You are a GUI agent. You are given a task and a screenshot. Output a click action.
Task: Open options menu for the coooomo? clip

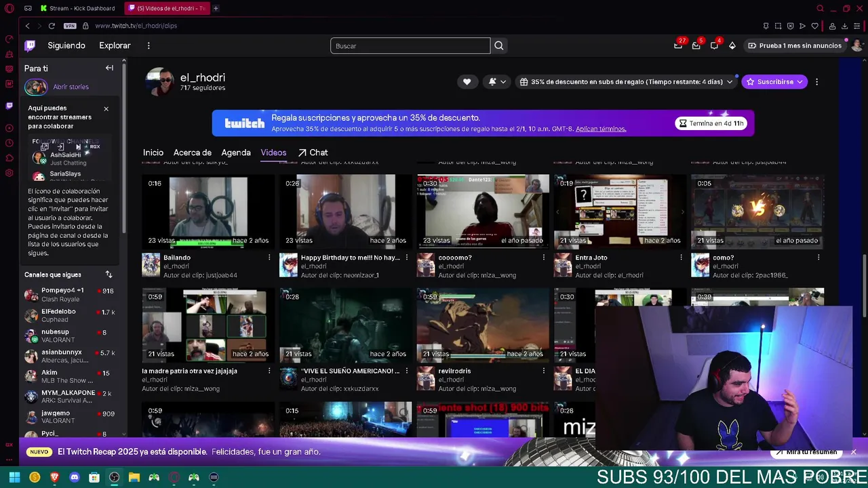tap(543, 258)
